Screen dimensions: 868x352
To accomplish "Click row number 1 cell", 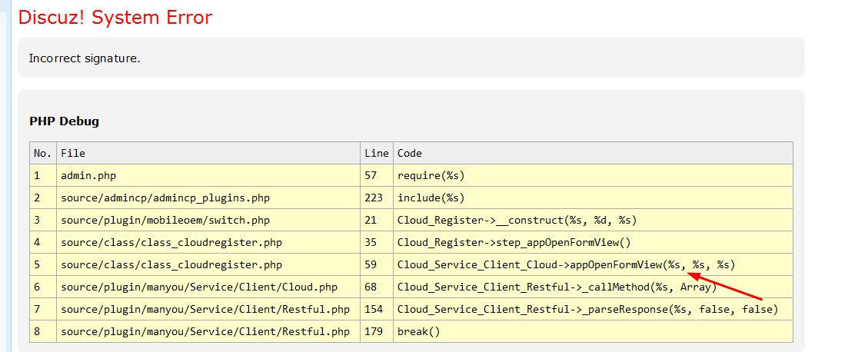I will [x=43, y=175].
